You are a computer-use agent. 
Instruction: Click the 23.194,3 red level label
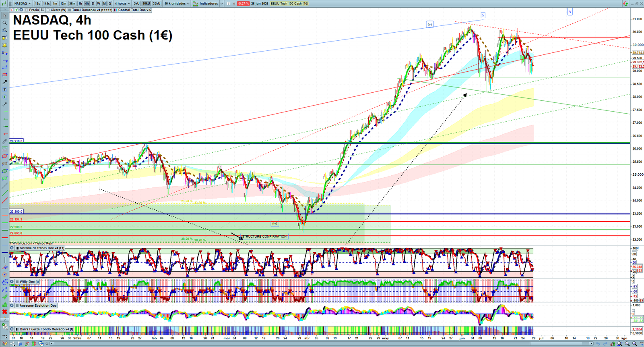(16, 220)
